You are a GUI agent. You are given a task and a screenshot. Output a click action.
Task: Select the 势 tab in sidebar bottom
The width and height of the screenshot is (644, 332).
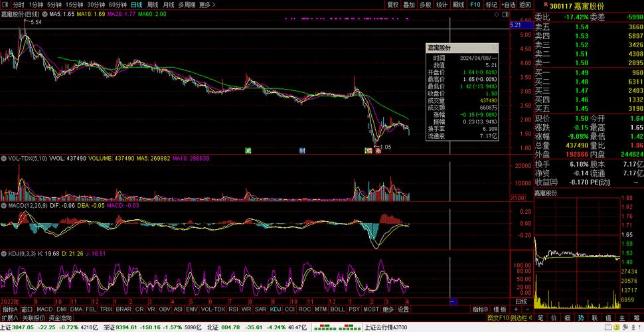pos(581,317)
